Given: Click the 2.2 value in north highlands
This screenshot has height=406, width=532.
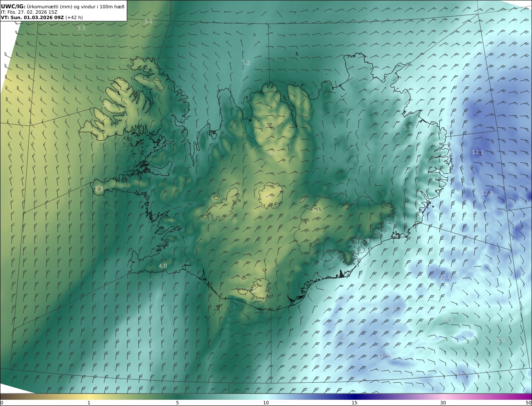Looking at the screenshot, I should coord(273,153).
